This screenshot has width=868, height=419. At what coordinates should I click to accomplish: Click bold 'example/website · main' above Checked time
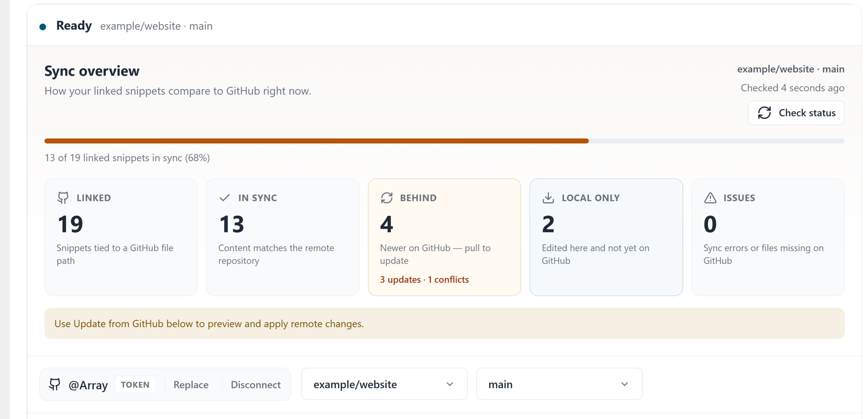(791, 69)
